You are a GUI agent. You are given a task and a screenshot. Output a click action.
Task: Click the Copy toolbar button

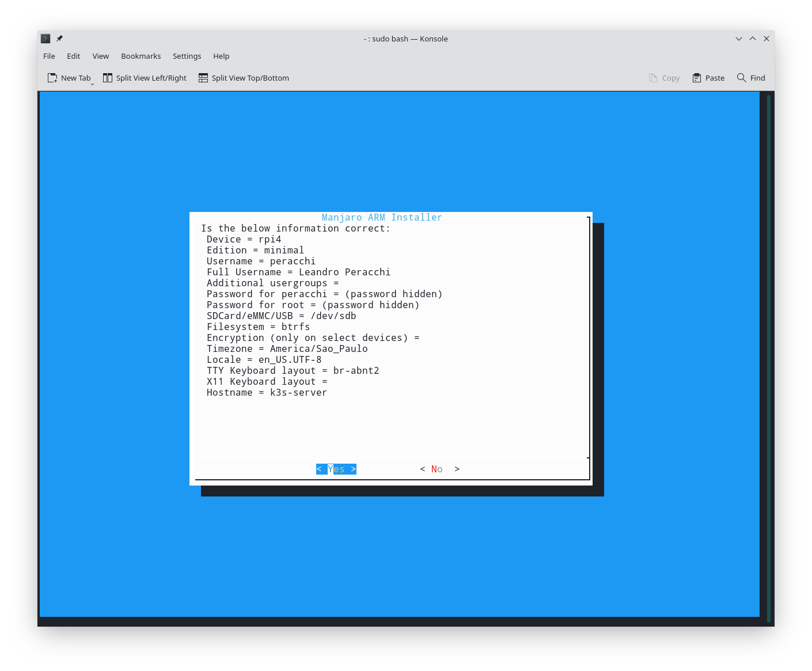point(664,78)
